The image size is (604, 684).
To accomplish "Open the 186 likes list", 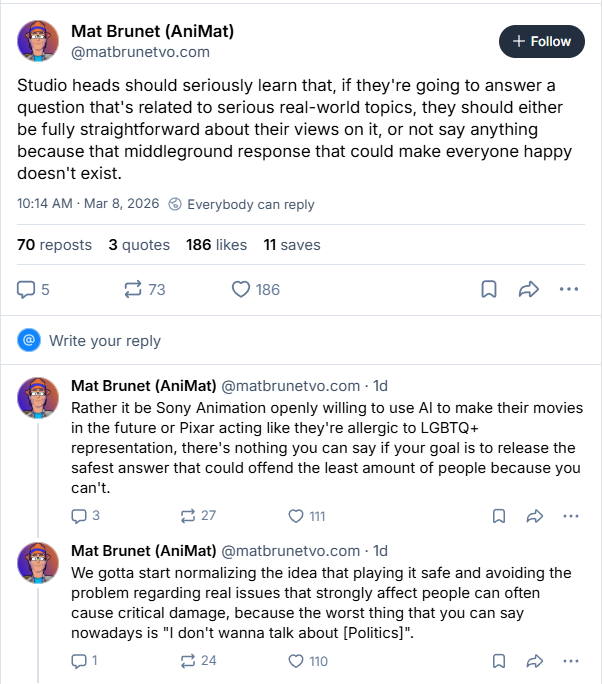I will point(216,245).
